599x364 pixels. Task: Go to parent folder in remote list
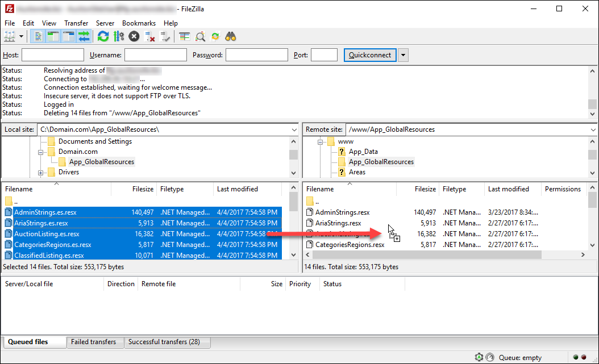313,201
